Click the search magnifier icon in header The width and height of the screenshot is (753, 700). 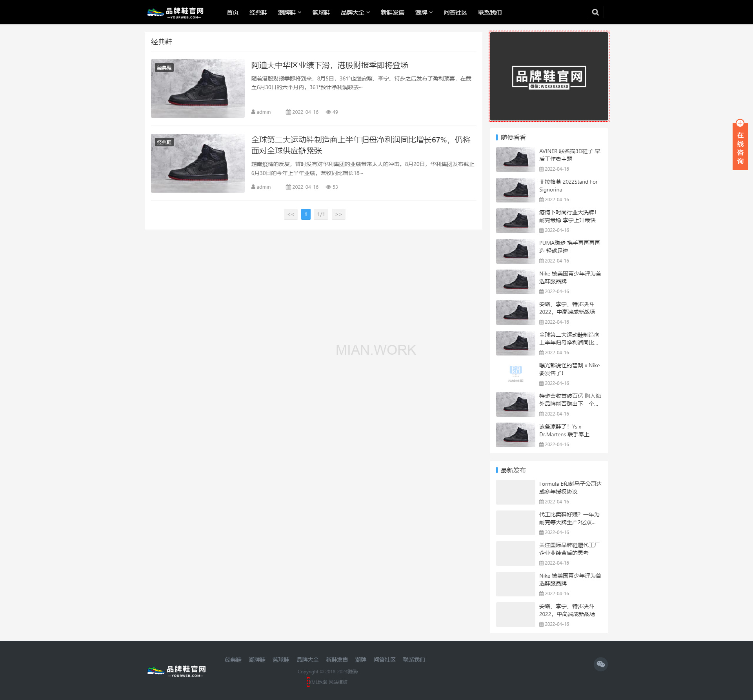tap(595, 12)
